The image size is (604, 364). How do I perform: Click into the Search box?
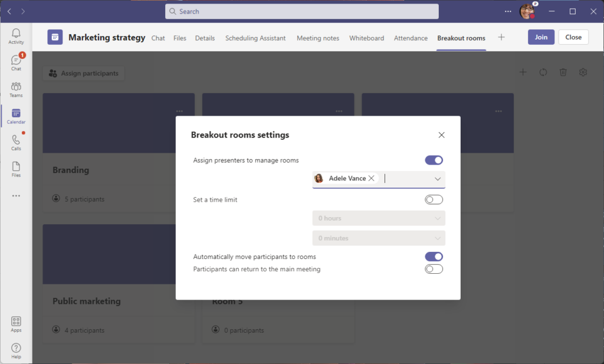(x=302, y=12)
